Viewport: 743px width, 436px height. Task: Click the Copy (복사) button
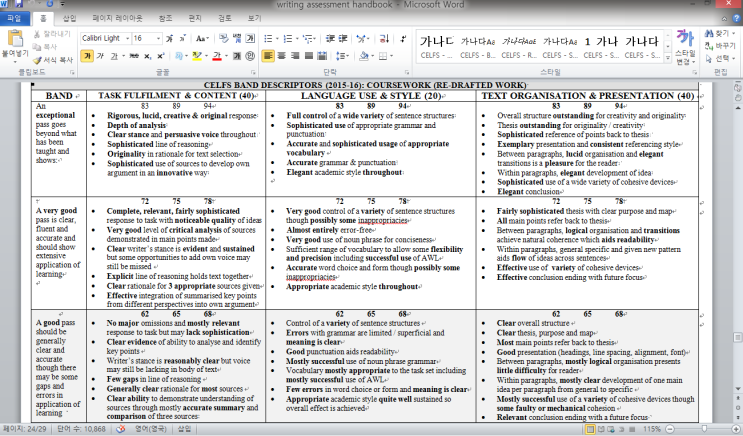(x=45, y=46)
